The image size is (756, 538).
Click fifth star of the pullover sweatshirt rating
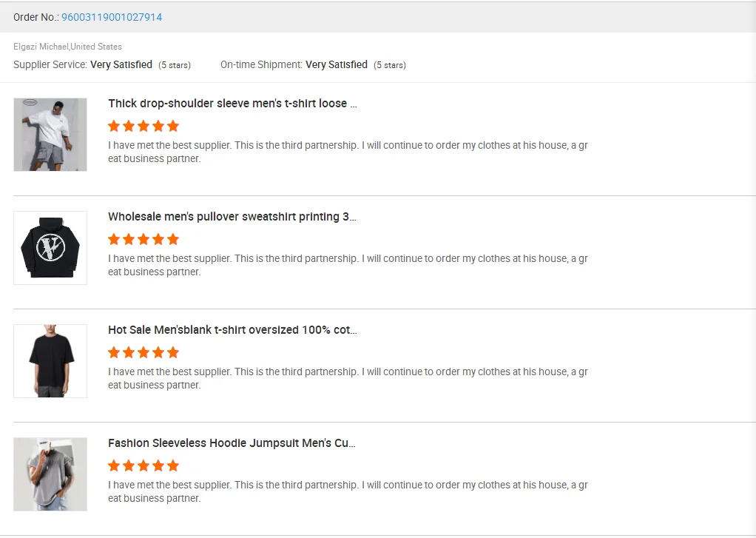(173, 239)
